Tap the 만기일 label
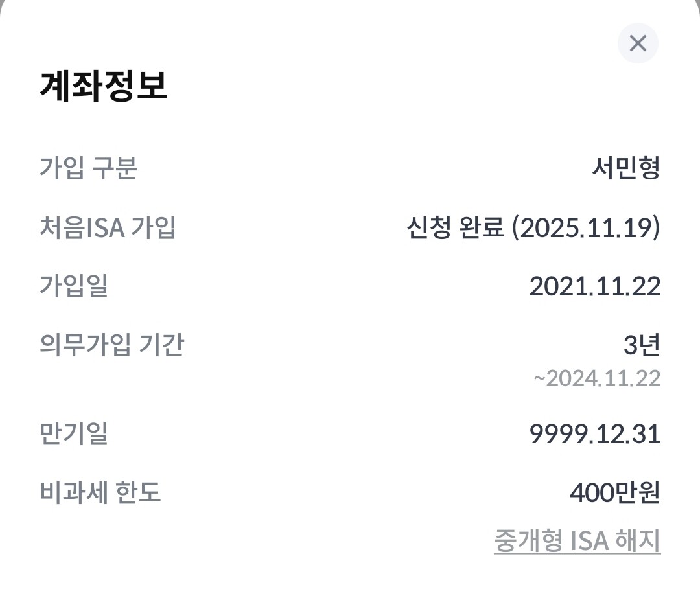Image resolution: width=700 pixels, height=596 pixels. [74, 433]
